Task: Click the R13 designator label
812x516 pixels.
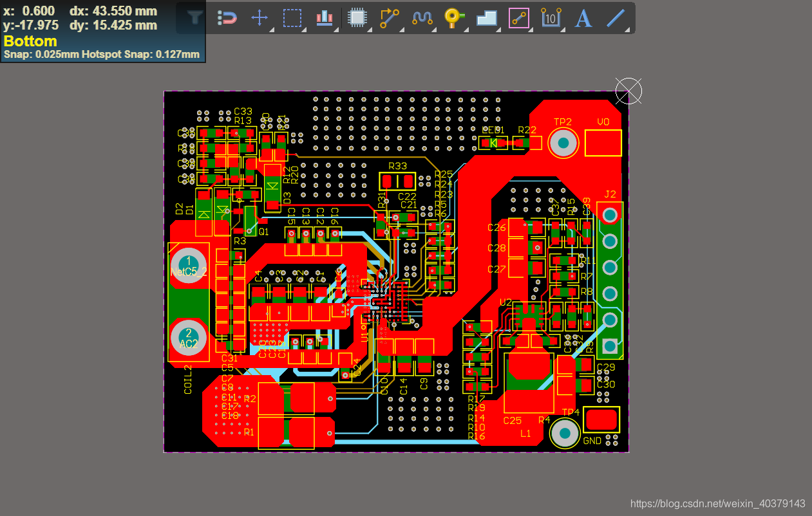Action: [x=243, y=120]
